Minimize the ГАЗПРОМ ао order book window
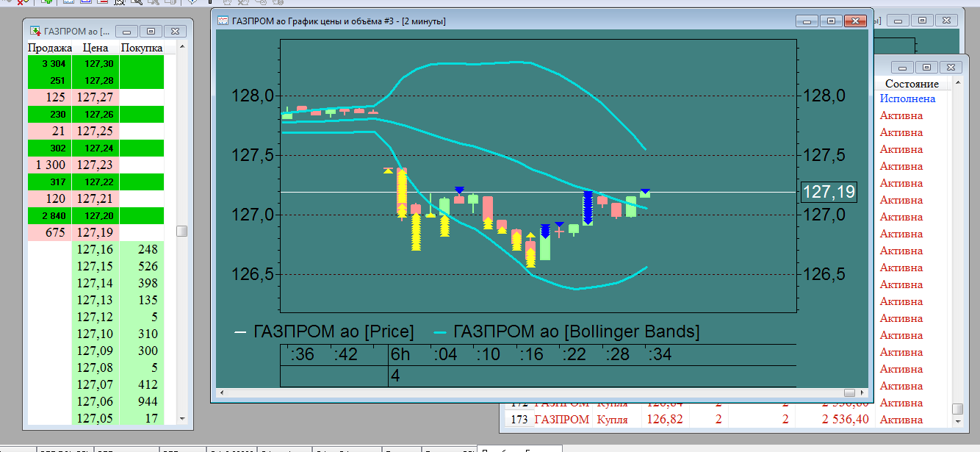Viewport: 980px width, 452px height. tap(127, 31)
